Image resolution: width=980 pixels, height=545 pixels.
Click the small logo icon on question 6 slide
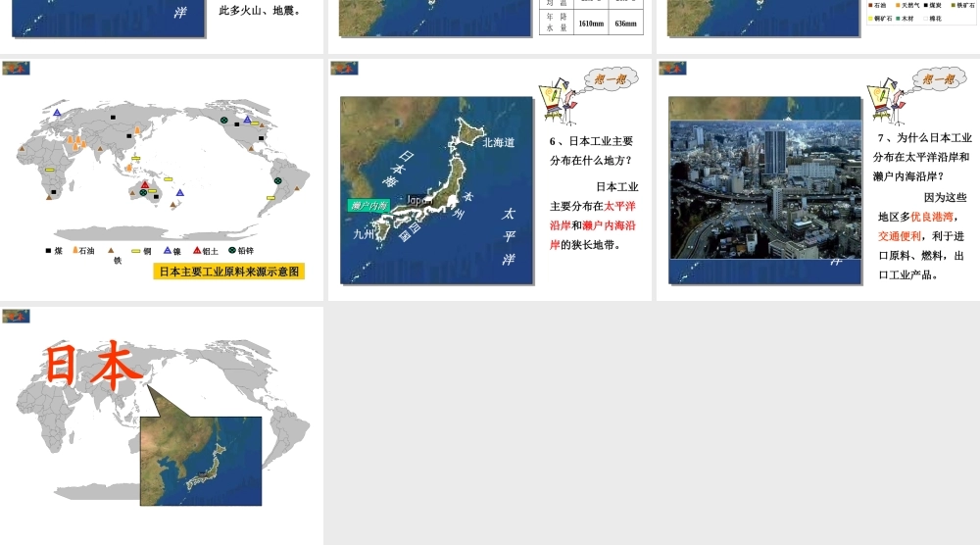344,69
